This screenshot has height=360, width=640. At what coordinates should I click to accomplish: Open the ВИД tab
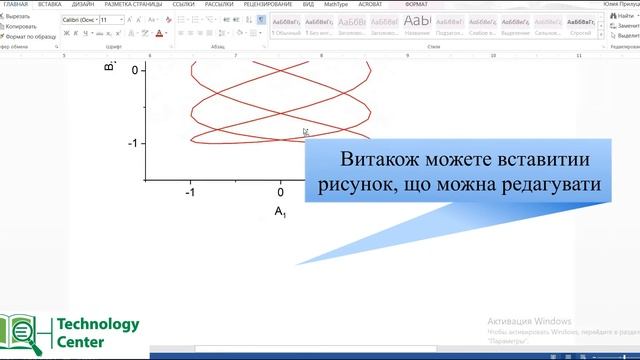[x=308, y=4]
